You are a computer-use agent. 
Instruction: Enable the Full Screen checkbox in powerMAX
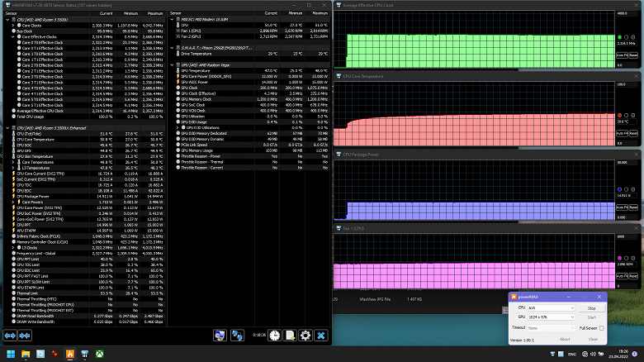tap(601, 328)
